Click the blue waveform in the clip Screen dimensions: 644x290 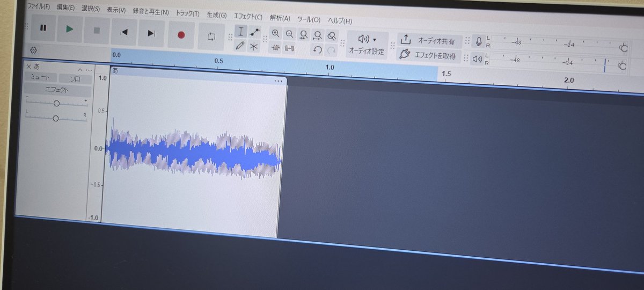[x=193, y=154]
